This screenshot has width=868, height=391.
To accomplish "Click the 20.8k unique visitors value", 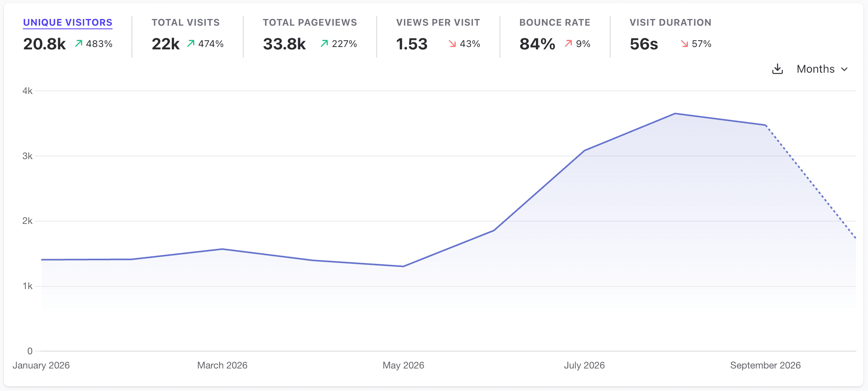I will point(44,44).
